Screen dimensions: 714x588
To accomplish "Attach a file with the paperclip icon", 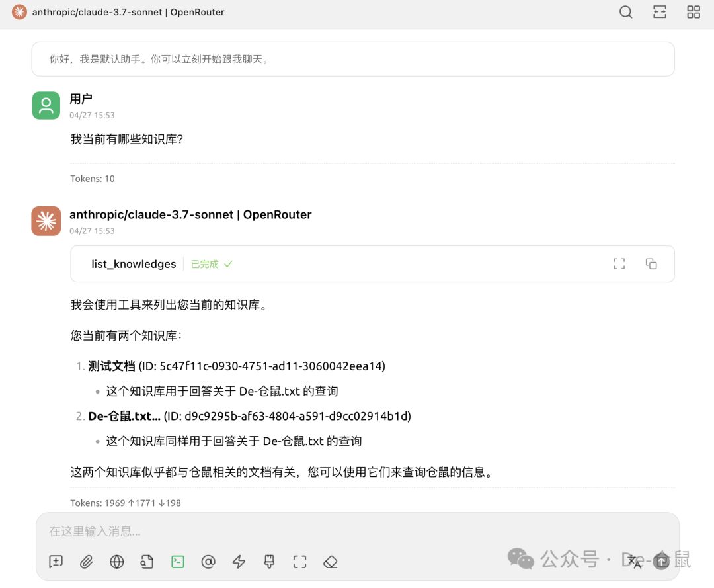I will point(86,562).
